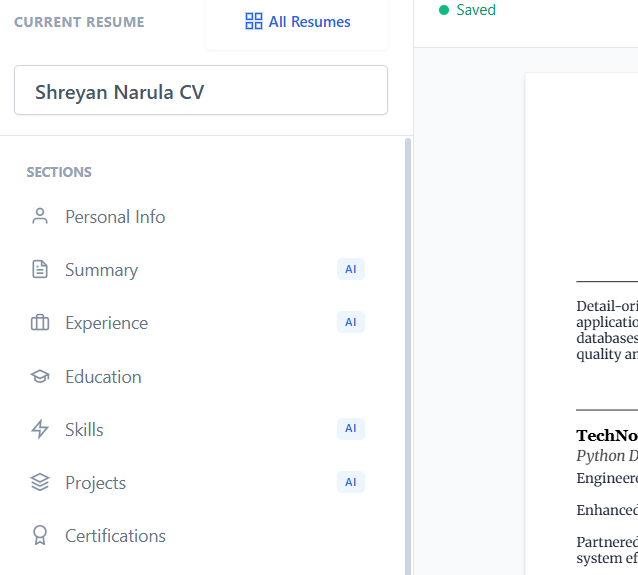
Task: Select the stacked layers Projects icon
Action: pos(40,482)
